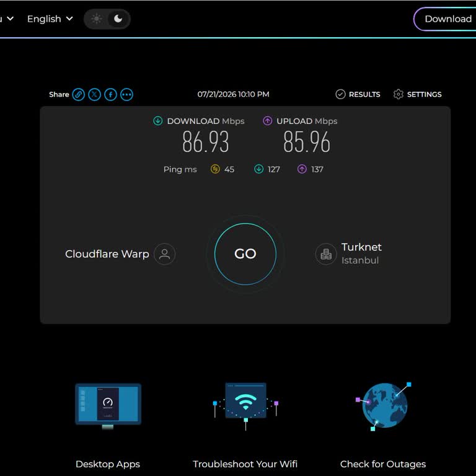Click the Check for Outages label
Image resolution: width=476 pixels, height=476 pixels.
click(383, 464)
